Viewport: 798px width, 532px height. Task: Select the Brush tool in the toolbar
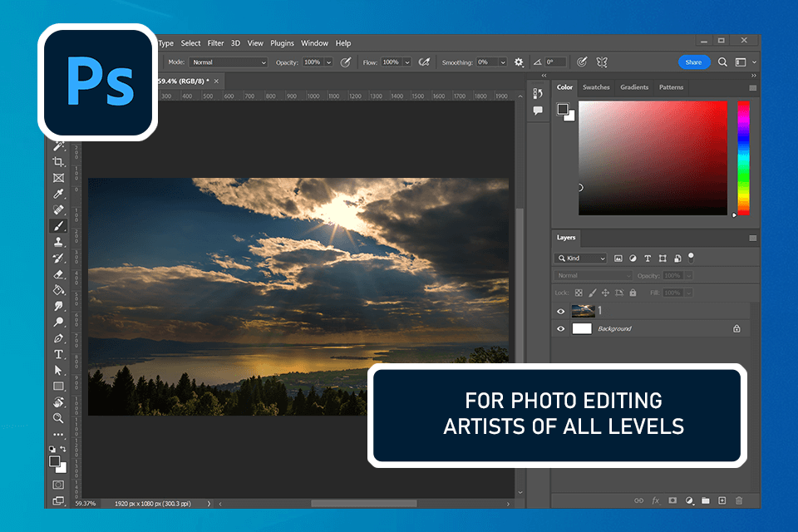[x=58, y=226]
